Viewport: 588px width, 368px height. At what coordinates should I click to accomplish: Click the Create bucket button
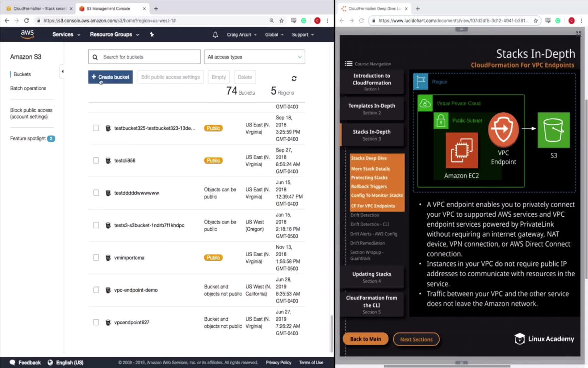coord(111,77)
